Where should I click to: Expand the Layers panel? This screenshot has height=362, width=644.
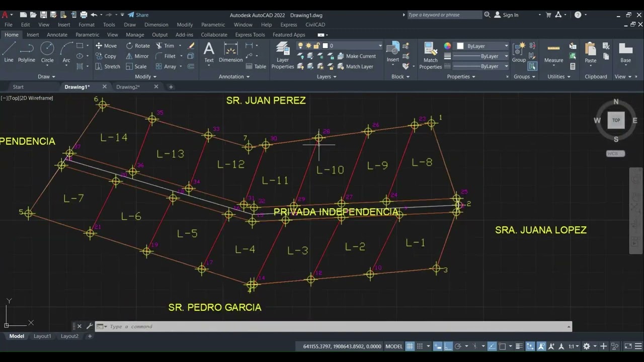(x=327, y=76)
